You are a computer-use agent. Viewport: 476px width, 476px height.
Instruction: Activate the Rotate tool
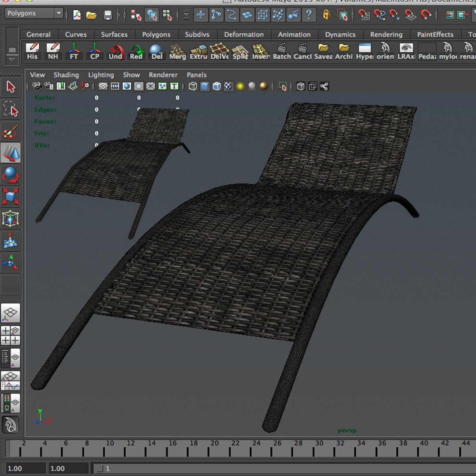pos(11,175)
